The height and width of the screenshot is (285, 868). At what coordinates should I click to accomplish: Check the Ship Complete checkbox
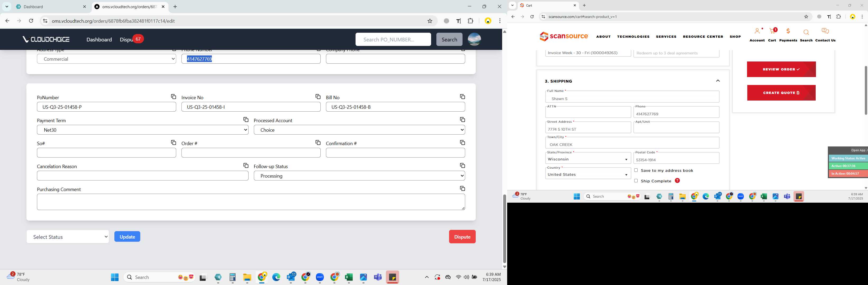point(636,181)
